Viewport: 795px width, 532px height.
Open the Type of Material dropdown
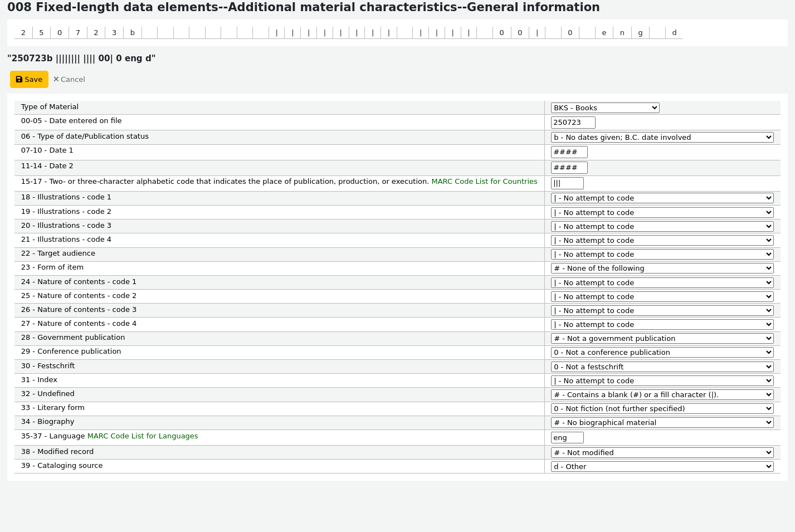[604, 108]
